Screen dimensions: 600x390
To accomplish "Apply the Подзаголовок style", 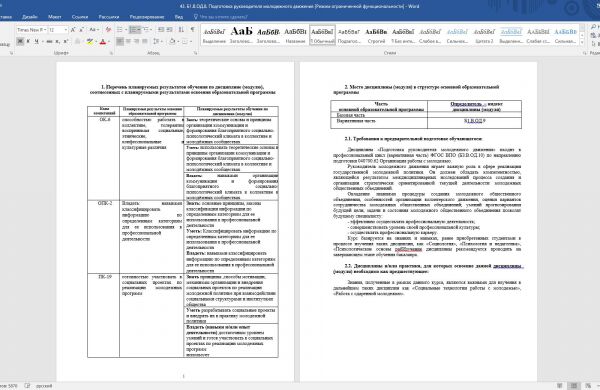I will tap(349, 35).
